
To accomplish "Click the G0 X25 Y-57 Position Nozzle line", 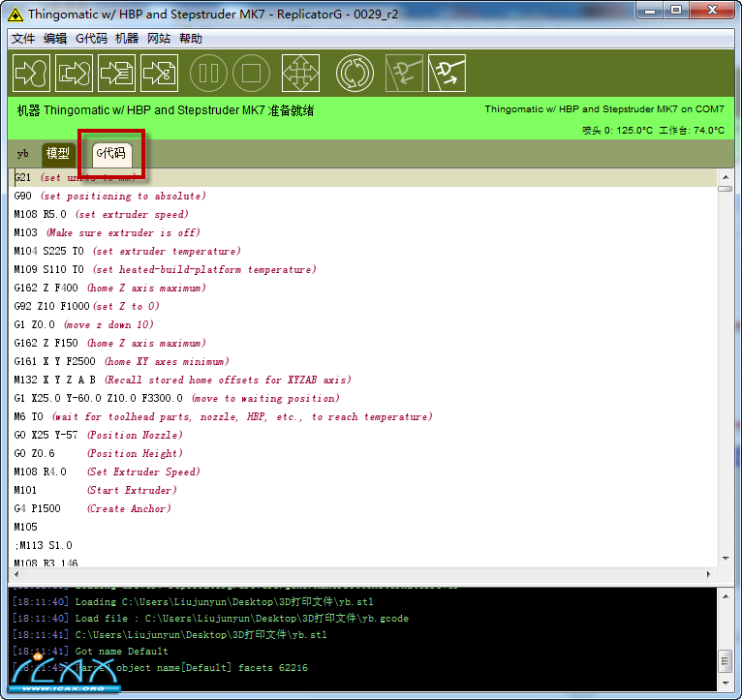I will 98,435.
